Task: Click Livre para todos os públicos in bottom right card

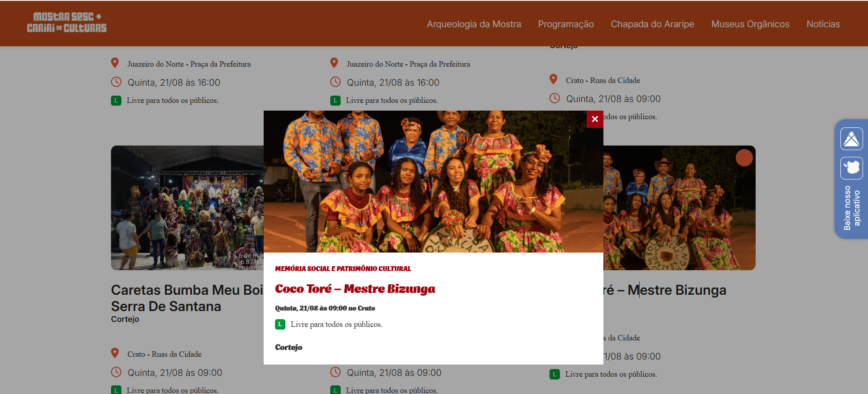Action: point(611,374)
